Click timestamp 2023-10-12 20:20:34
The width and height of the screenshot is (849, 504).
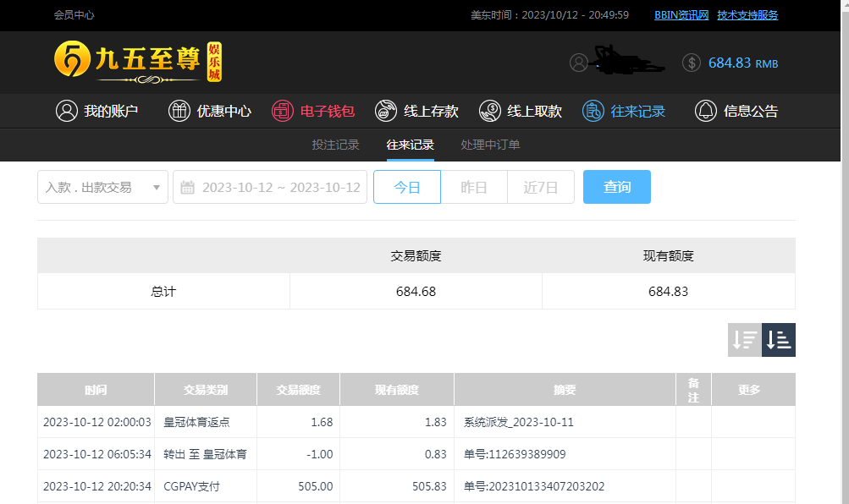[97, 486]
